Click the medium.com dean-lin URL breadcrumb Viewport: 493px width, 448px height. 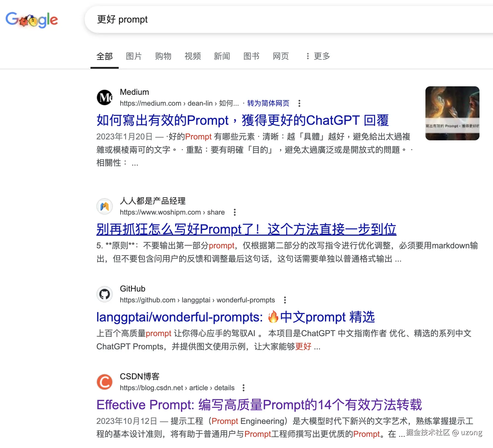[179, 103]
